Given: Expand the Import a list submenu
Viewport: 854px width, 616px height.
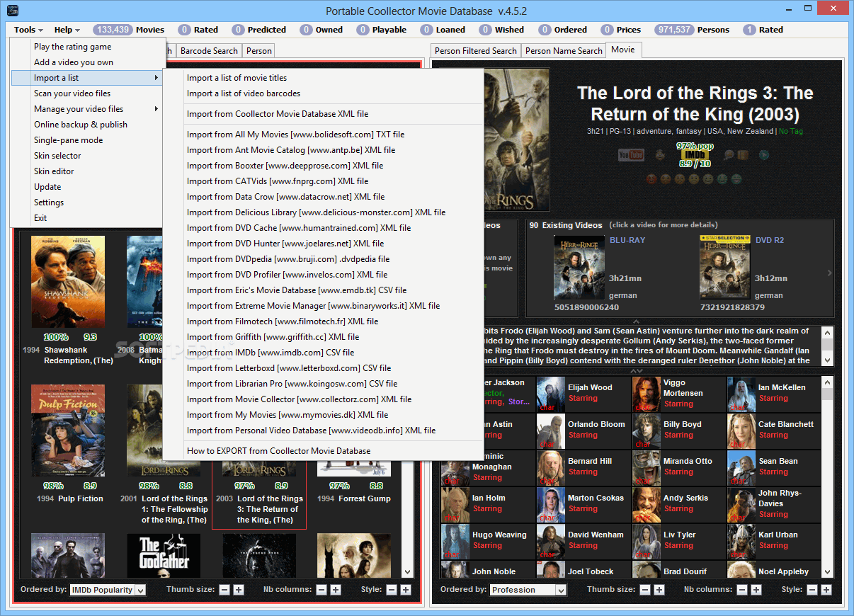Looking at the screenshot, I should click(x=88, y=78).
